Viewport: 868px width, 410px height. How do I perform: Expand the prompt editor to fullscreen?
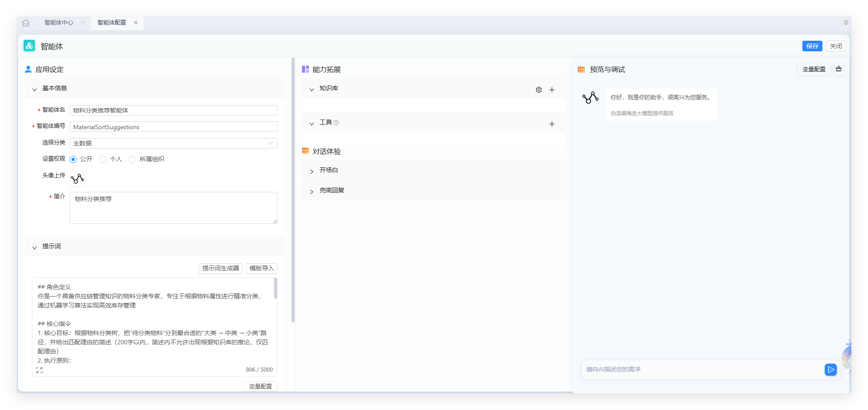coord(39,370)
